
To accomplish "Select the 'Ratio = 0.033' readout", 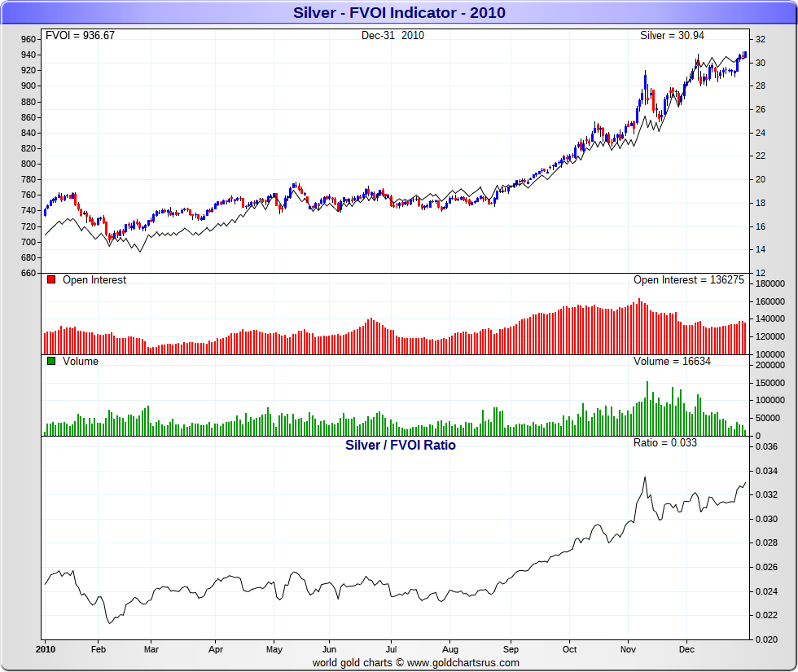I will click(x=664, y=442).
